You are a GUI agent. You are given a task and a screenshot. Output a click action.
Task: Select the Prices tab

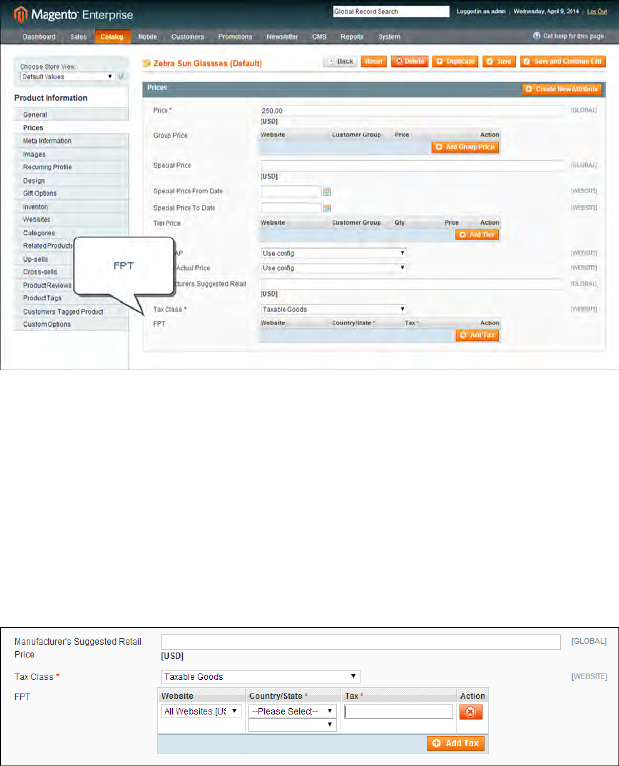[71, 128]
